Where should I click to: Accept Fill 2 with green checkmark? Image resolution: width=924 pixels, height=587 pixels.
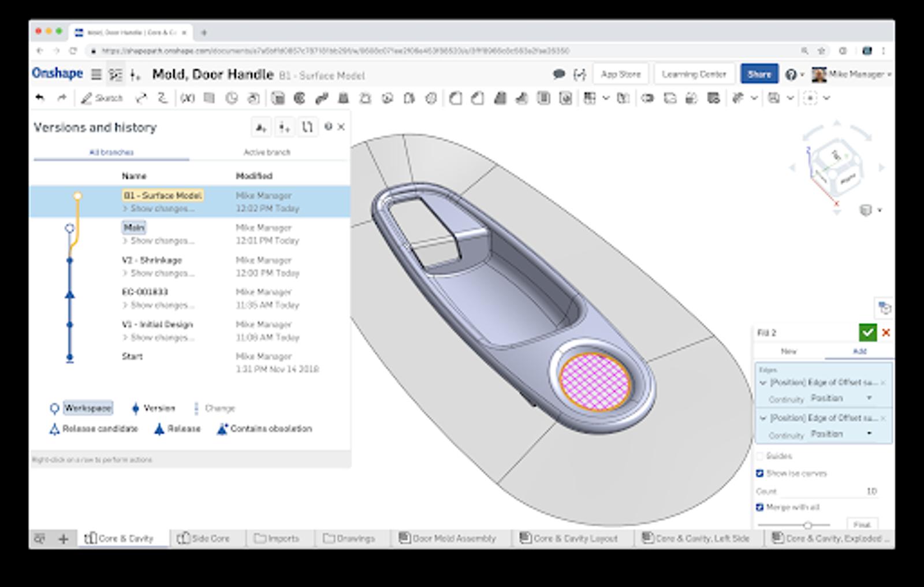(867, 332)
